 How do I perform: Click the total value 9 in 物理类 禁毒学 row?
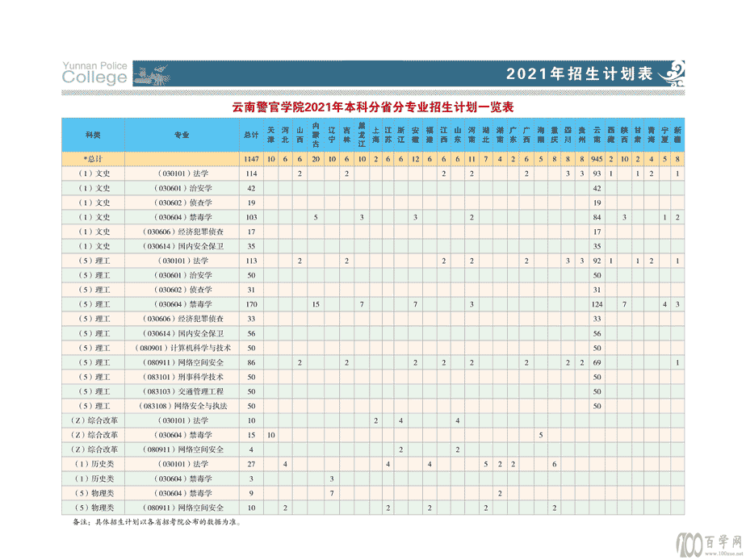251,494
